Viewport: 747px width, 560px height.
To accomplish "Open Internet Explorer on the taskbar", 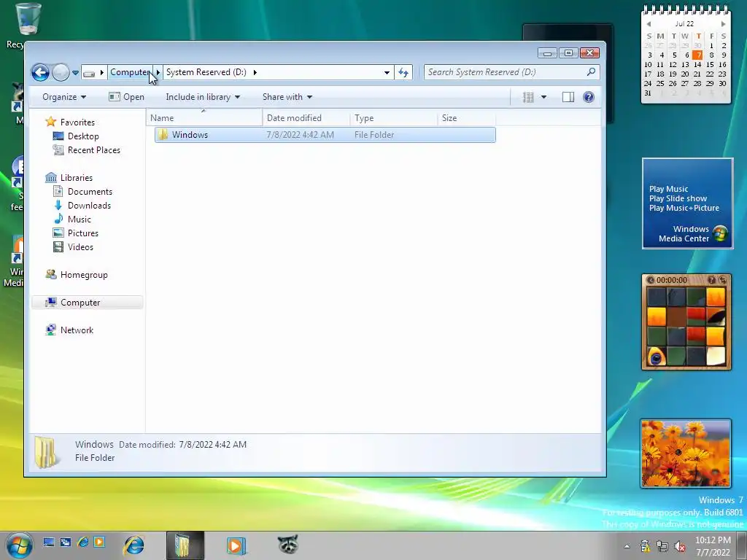I will pos(134,545).
